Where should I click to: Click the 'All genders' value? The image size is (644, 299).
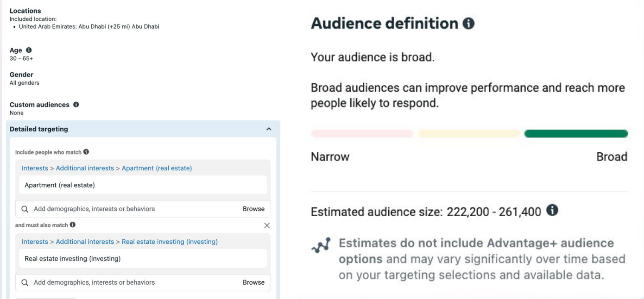25,83
